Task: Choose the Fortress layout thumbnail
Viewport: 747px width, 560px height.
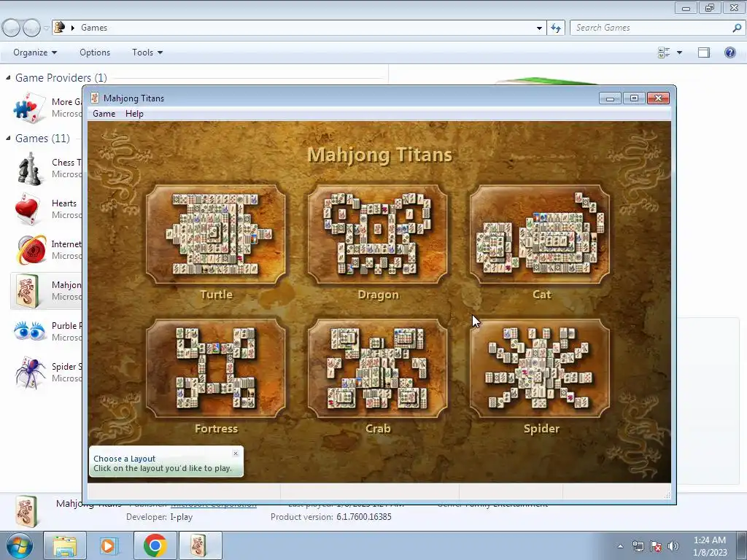Action: tap(216, 368)
